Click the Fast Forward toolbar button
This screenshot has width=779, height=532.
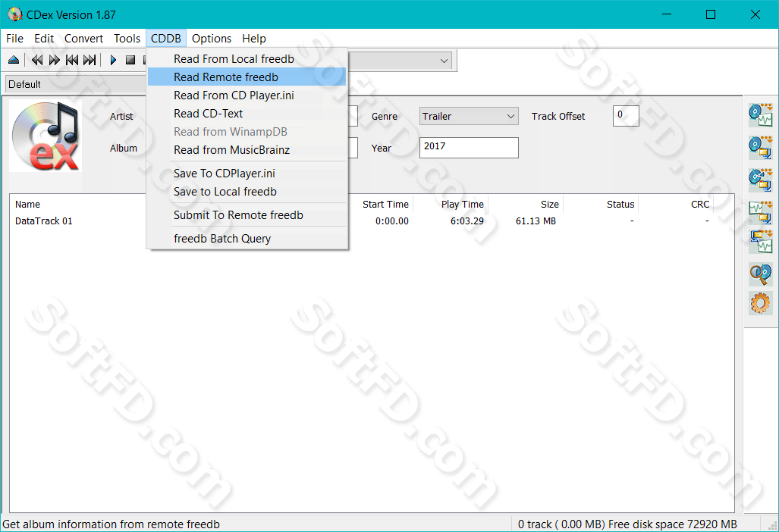point(54,60)
